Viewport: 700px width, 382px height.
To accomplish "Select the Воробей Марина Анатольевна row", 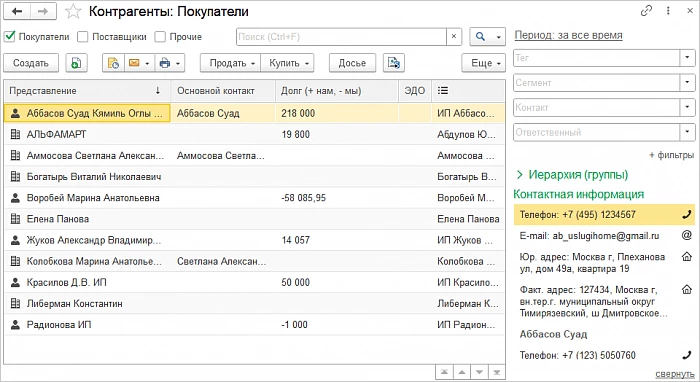I will pos(254,198).
